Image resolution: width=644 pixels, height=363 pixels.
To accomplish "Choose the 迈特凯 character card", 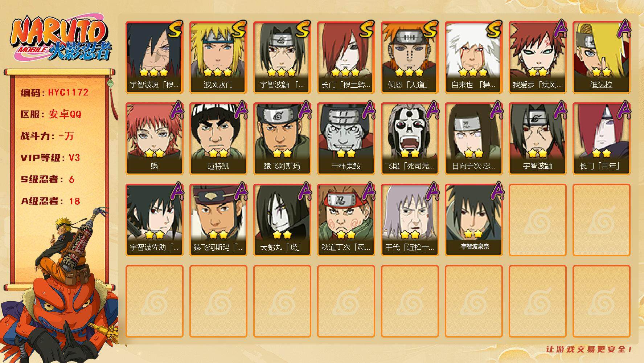I will coord(218,139).
